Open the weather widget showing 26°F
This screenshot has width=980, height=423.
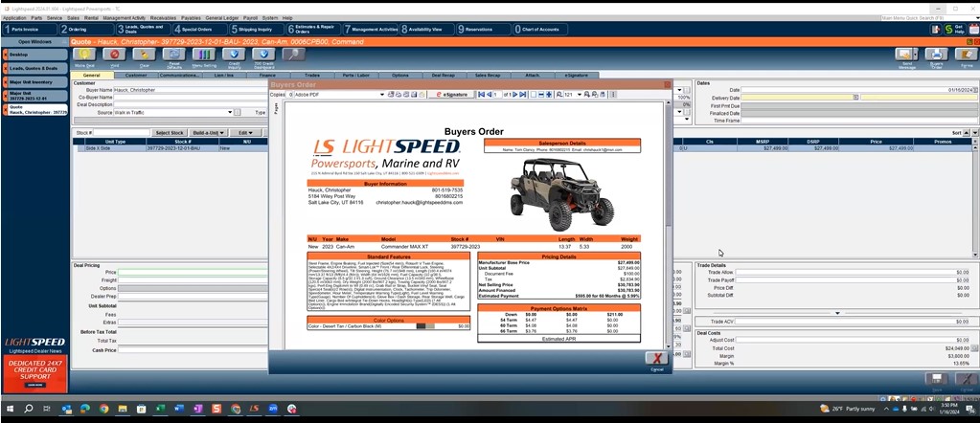[846, 409]
